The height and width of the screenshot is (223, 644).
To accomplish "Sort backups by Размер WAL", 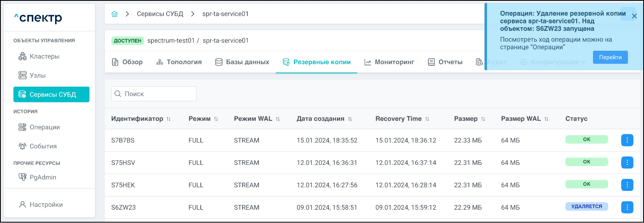I will click(x=546, y=119).
